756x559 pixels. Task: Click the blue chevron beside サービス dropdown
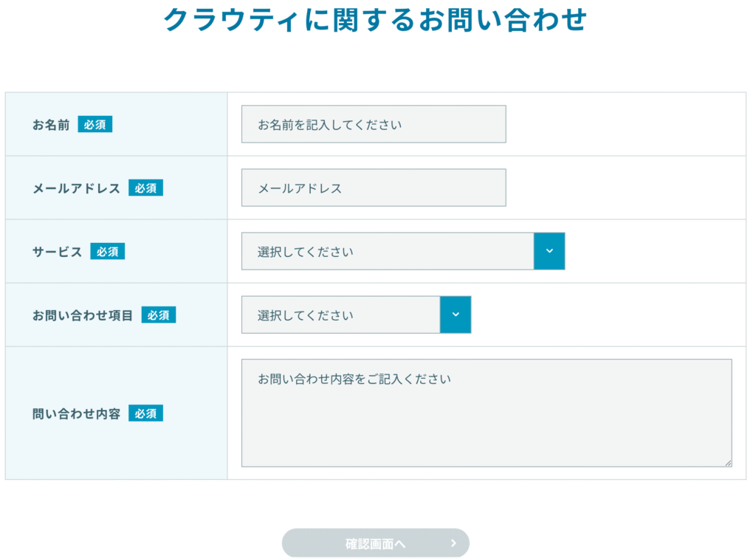pos(549,251)
